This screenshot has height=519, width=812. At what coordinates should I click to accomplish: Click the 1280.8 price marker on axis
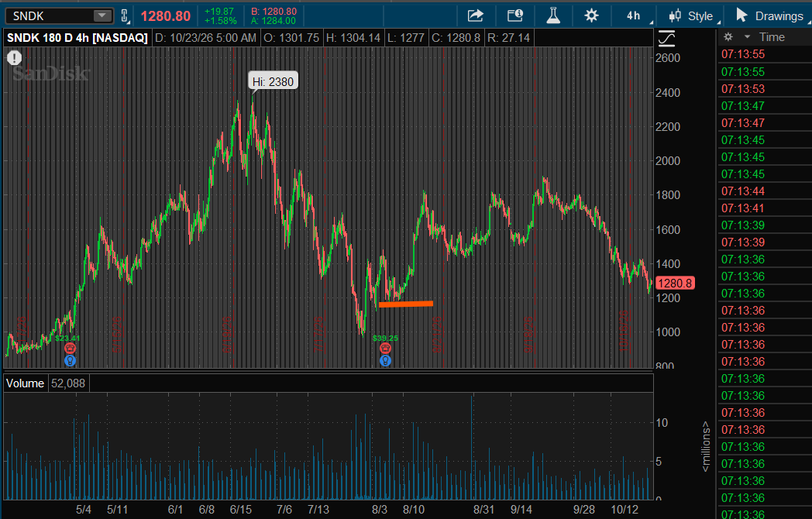tap(676, 284)
